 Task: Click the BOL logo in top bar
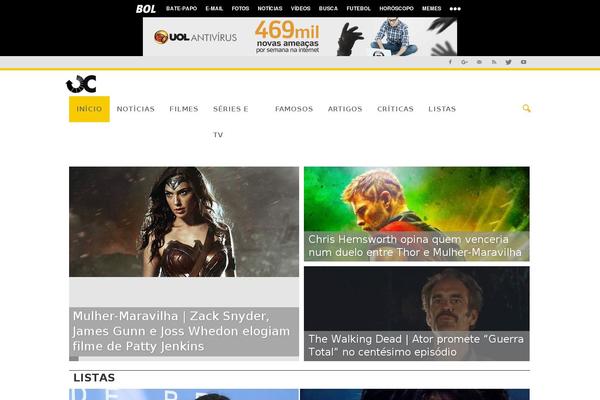pyautogui.click(x=146, y=9)
